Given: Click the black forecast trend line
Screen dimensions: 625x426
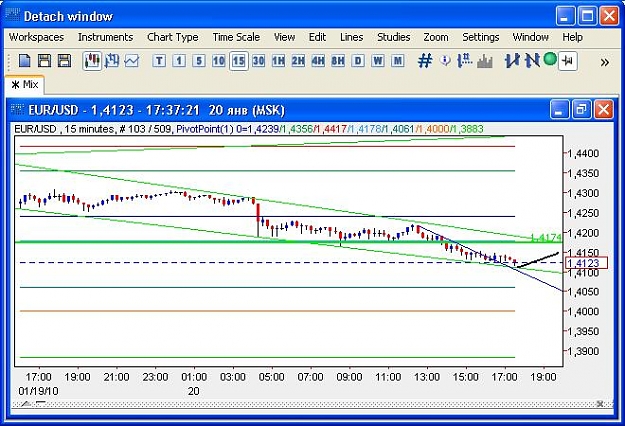Looking at the screenshot, I should pyautogui.click(x=538, y=259).
